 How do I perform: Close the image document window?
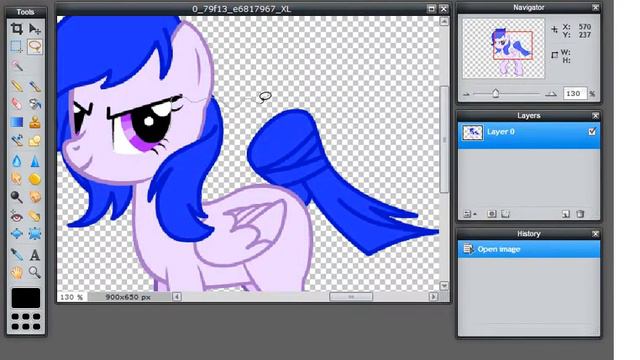coord(444,9)
